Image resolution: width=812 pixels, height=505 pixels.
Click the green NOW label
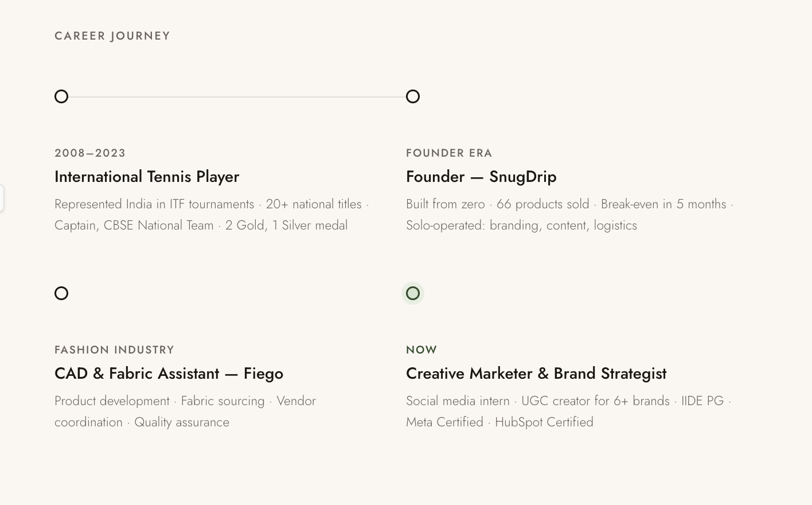click(x=421, y=350)
